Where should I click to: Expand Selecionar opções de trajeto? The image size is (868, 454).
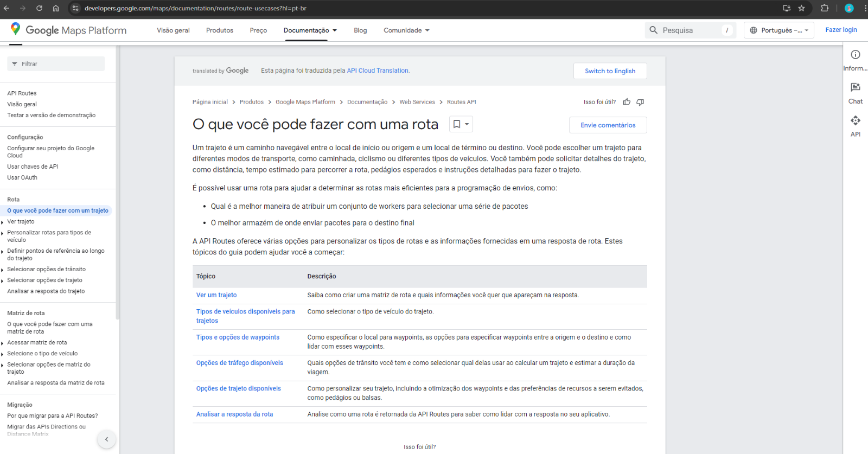pos(3,280)
